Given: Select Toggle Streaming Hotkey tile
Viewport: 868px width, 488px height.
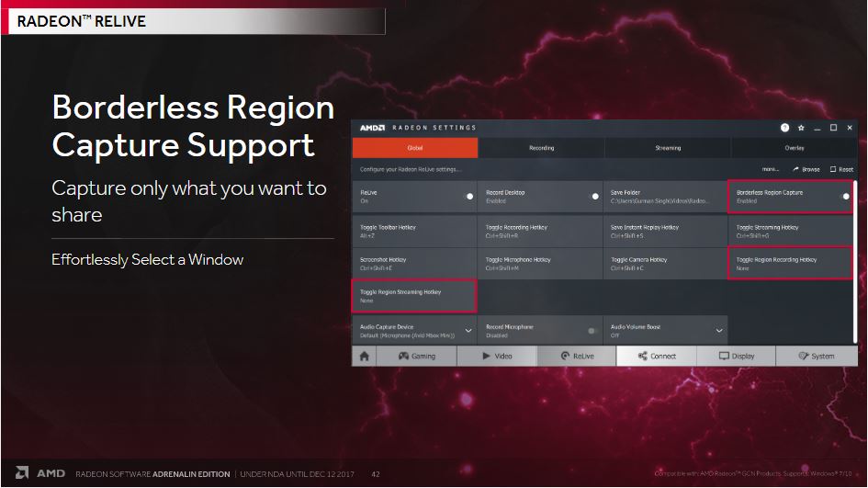Looking at the screenshot, I should click(x=791, y=231).
